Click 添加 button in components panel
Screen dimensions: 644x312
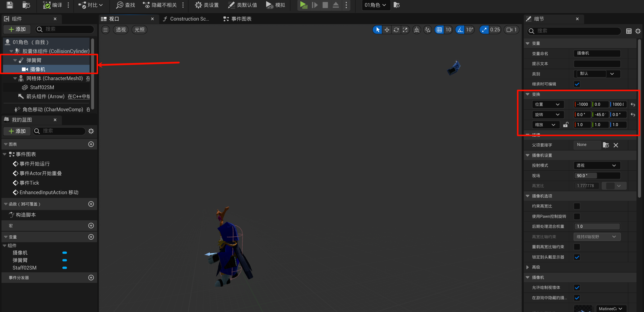17,29
